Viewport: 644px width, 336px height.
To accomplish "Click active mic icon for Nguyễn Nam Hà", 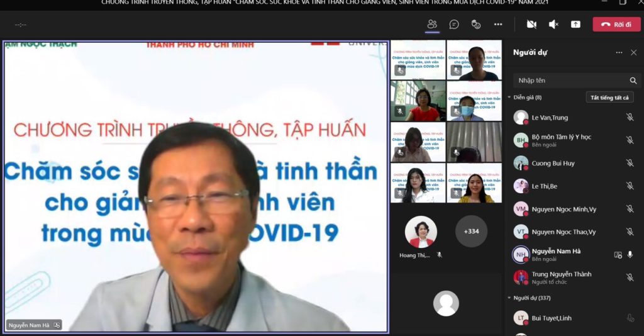I will click(630, 255).
